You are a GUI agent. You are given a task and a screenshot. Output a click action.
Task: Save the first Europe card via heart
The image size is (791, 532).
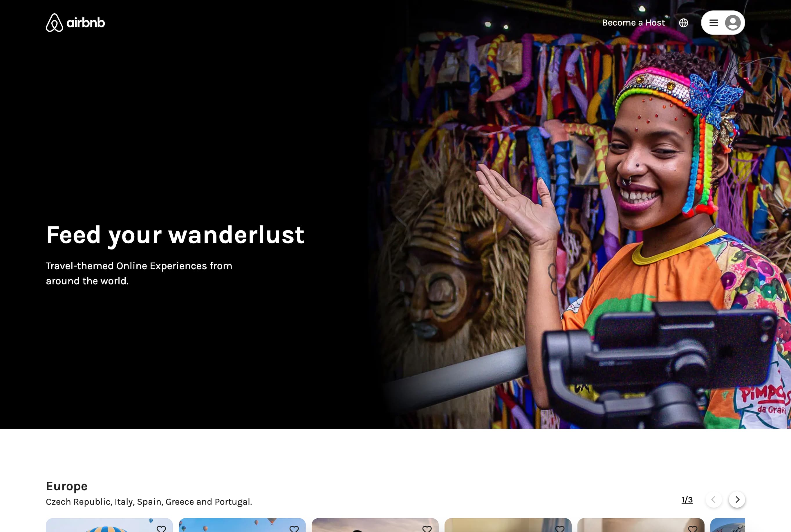coord(161,529)
